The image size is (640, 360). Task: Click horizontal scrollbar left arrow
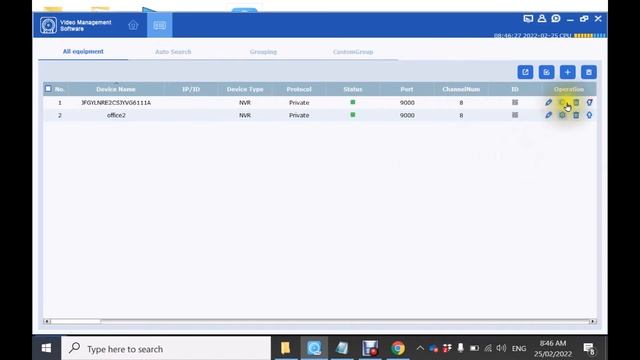pos(47,322)
